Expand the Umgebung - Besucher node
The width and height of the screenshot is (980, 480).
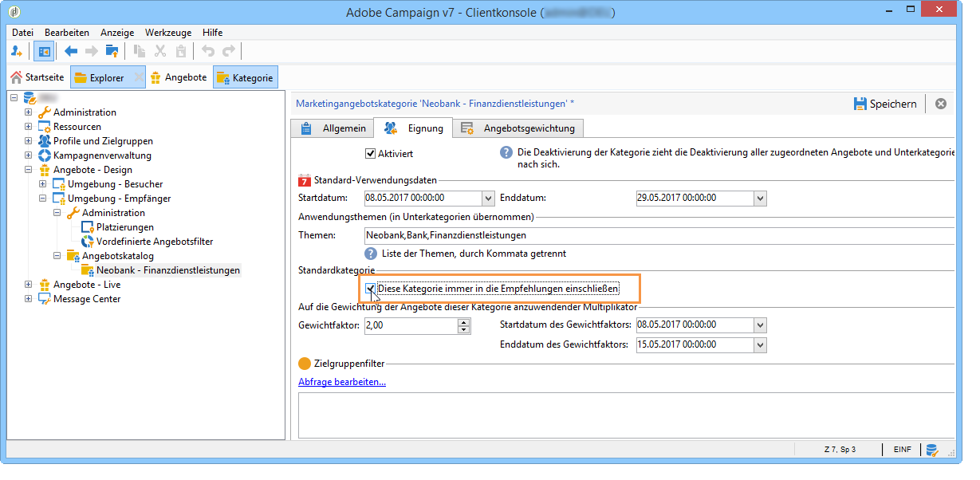(43, 184)
